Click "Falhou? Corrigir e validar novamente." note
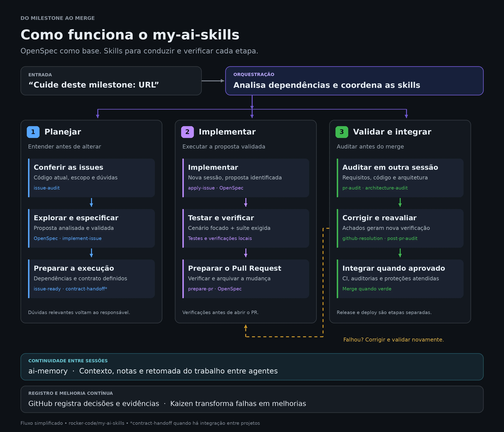This screenshot has width=504, height=432. (393, 340)
